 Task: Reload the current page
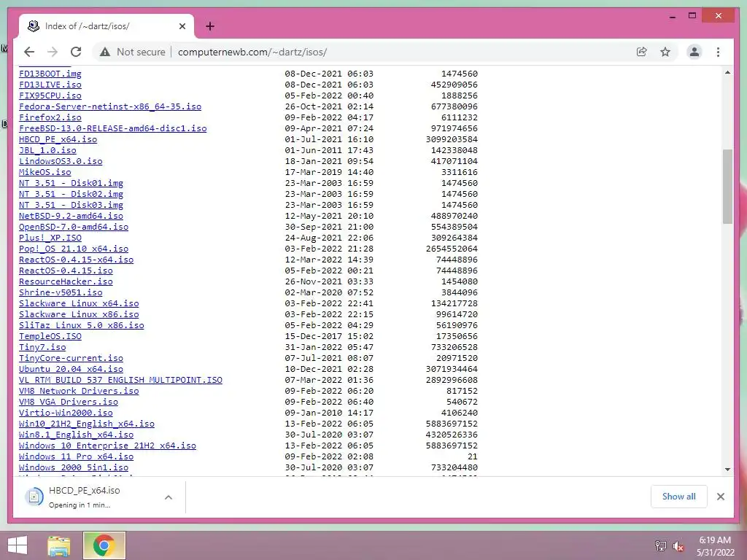coord(76,52)
